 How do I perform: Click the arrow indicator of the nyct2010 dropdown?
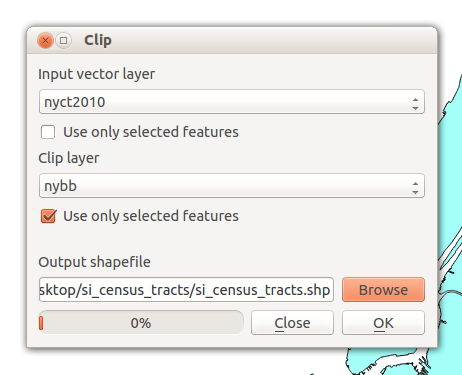coord(415,104)
